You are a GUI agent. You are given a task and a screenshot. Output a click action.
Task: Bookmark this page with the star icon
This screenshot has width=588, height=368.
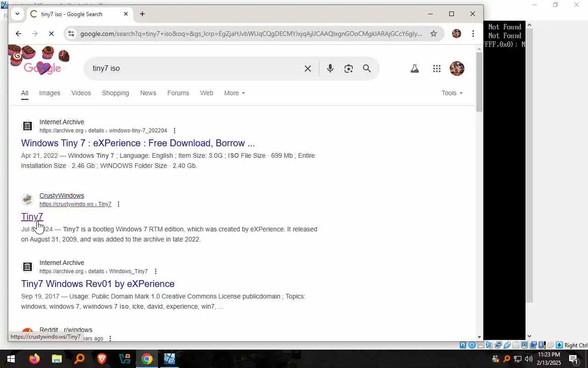[433, 34]
